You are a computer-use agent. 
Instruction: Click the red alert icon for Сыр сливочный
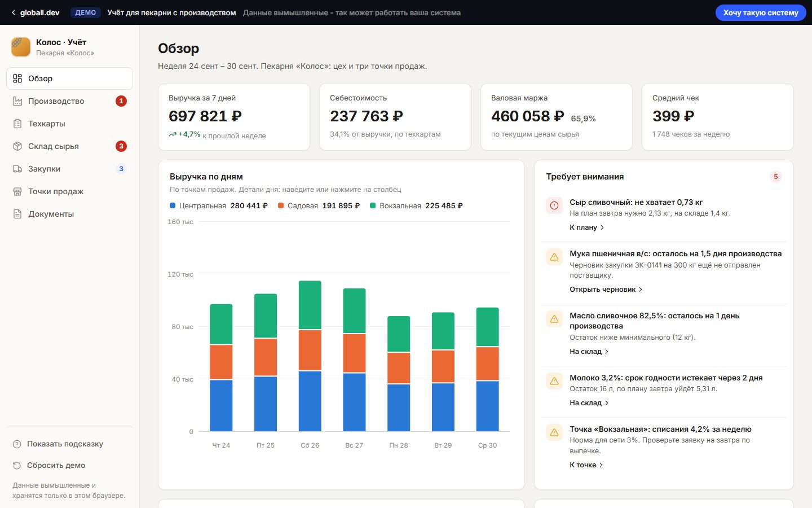[x=554, y=205]
